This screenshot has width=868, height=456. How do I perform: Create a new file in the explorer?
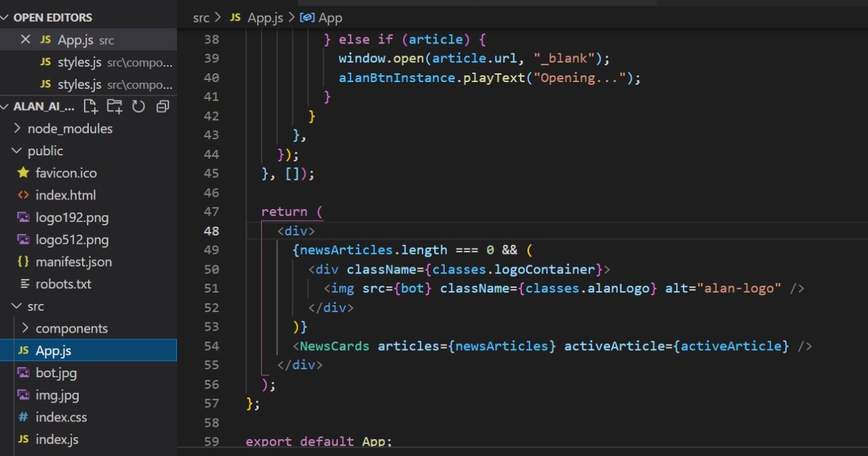pos(90,106)
